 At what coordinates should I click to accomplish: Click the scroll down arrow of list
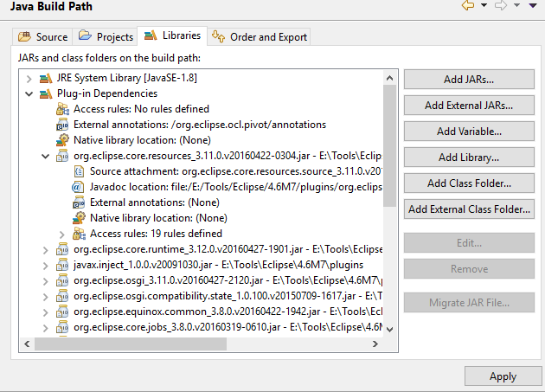click(x=389, y=330)
